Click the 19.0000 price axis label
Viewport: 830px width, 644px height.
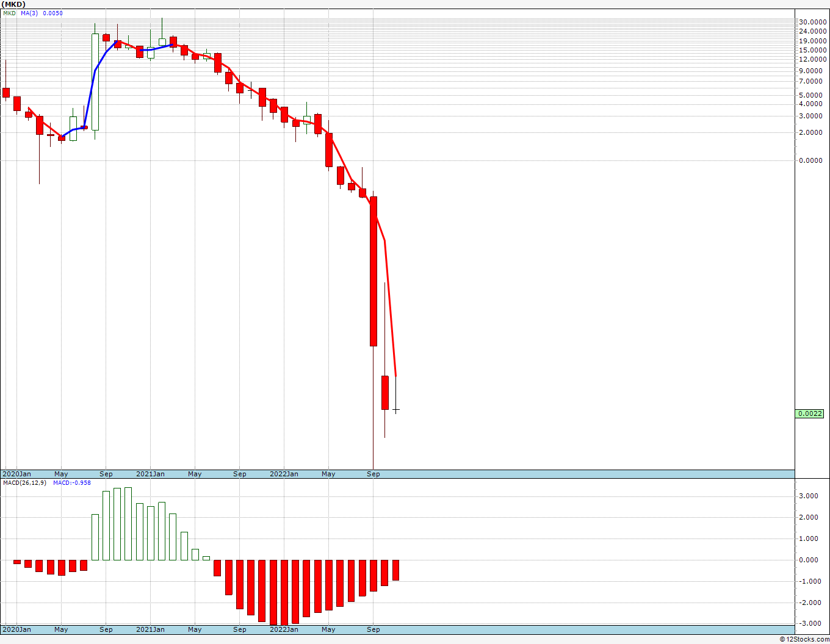coord(813,41)
